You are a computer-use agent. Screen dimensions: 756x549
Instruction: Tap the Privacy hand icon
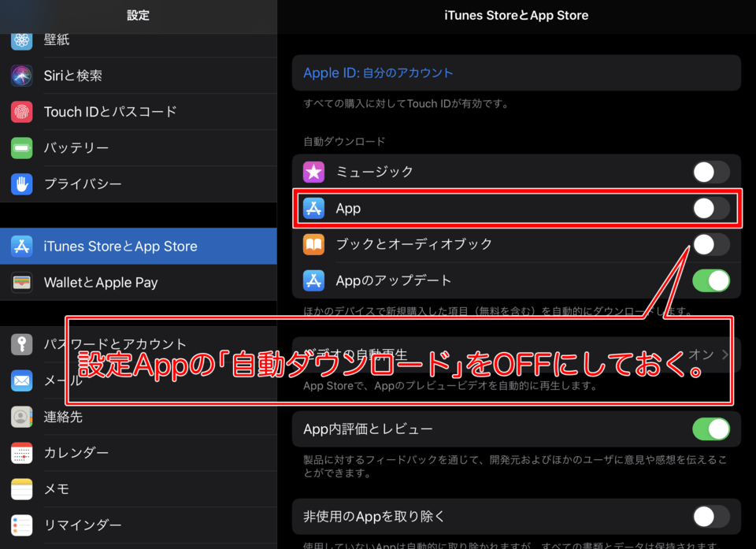pyautogui.click(x=22, y=184)
